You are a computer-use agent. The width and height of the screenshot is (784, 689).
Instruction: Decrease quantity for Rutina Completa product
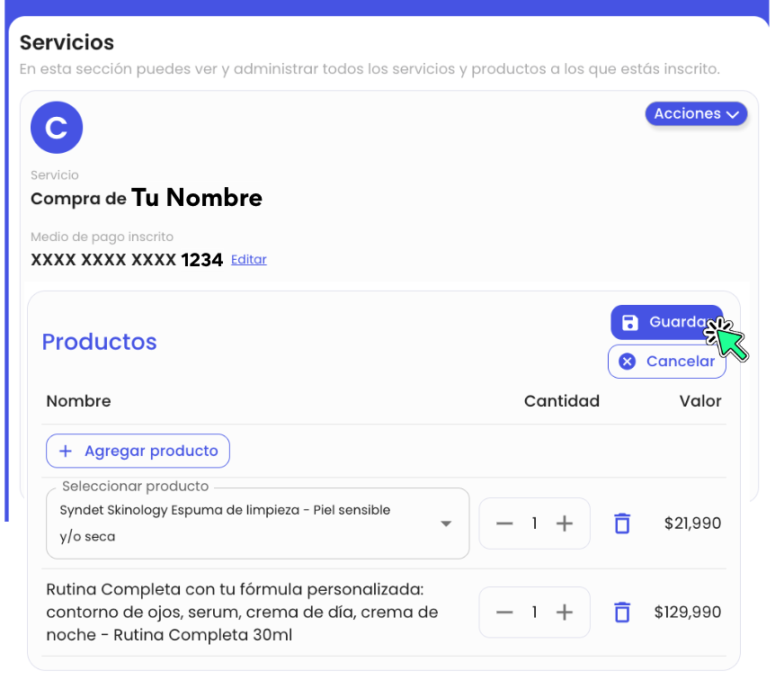[504, 612]
